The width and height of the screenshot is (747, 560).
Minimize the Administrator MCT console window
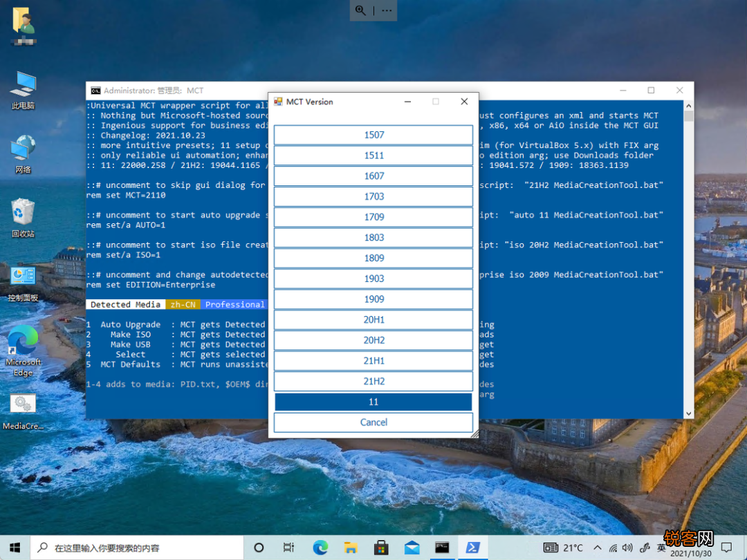click(623, 91)
